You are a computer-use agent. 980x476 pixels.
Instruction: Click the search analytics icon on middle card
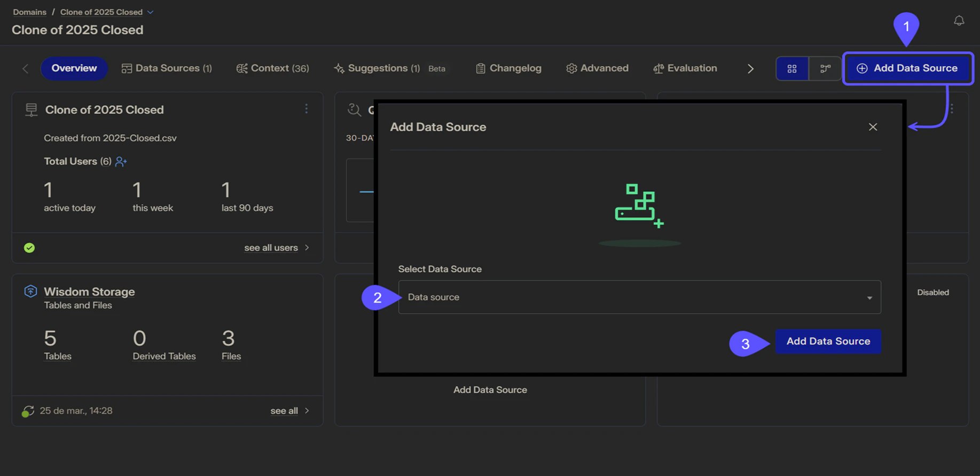(x=354, y=109)
